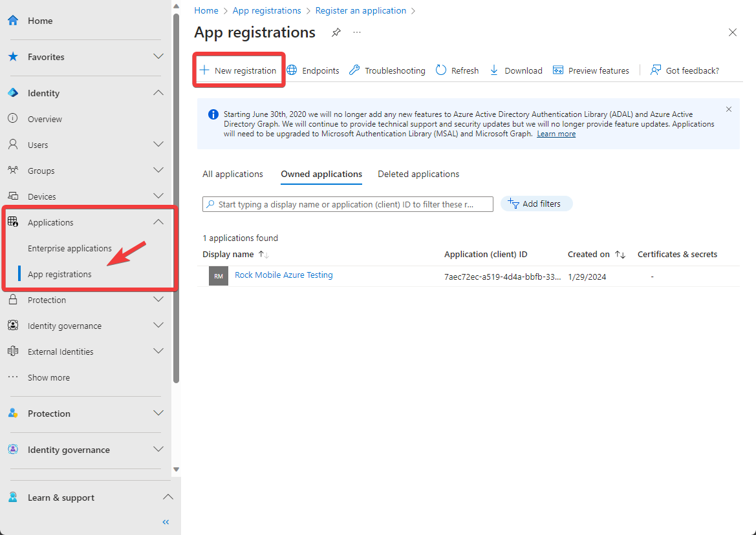Click the Users person icon
Image resolution: width=756 pixels, height=535 pixels.
(13, 145)
